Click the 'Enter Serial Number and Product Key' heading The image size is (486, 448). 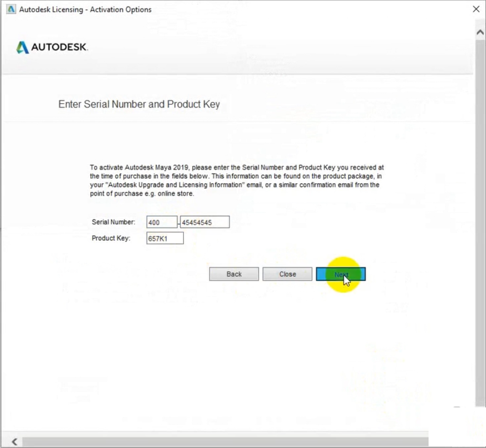[x=139, y=105]
